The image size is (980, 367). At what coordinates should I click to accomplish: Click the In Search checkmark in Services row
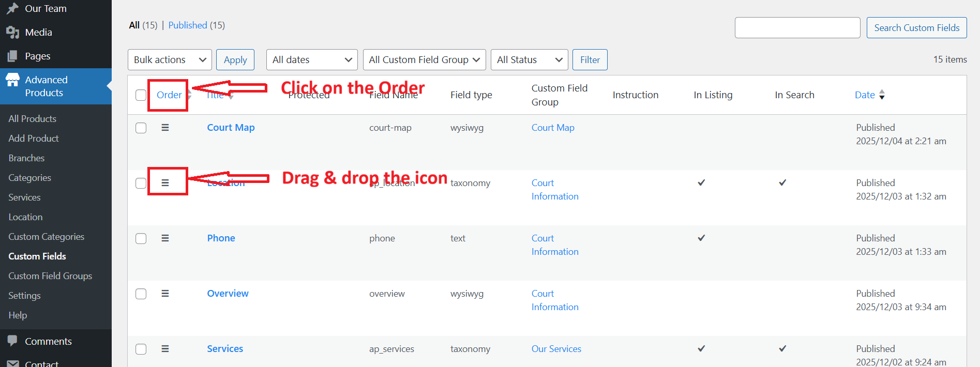[x=782, y=348]
